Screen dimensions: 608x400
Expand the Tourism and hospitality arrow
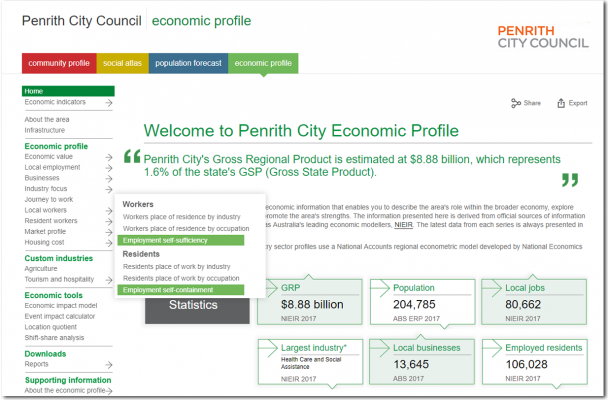(x=107, y=280)
